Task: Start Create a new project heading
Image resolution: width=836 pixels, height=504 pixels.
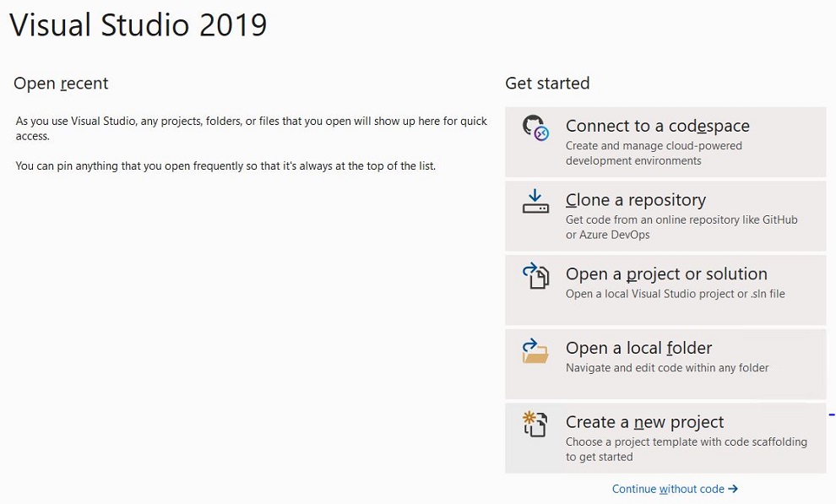Action: tap(644, 422)
